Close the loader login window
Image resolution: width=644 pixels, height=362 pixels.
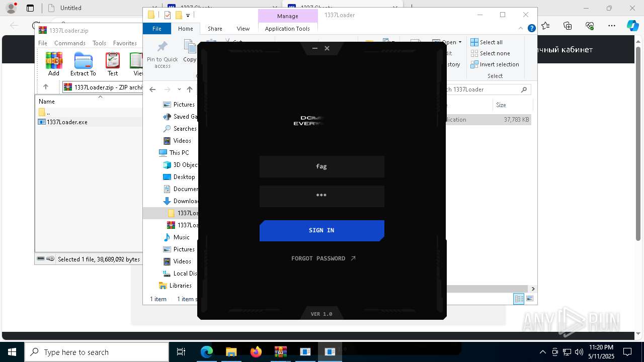coord(327,48)
